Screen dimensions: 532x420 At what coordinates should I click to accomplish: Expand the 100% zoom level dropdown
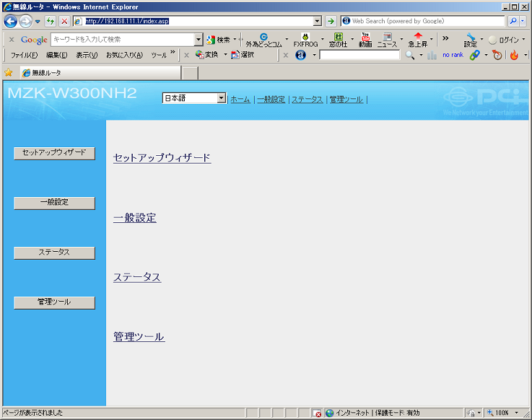click(515, 413)
